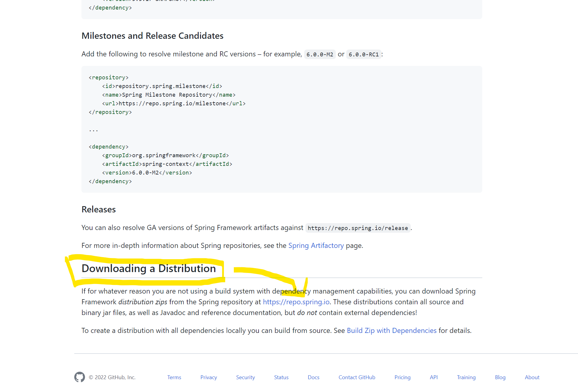This screenshot has width=578, height=392.
Task: Open Terms in the footer
Action: pos(174,377)
